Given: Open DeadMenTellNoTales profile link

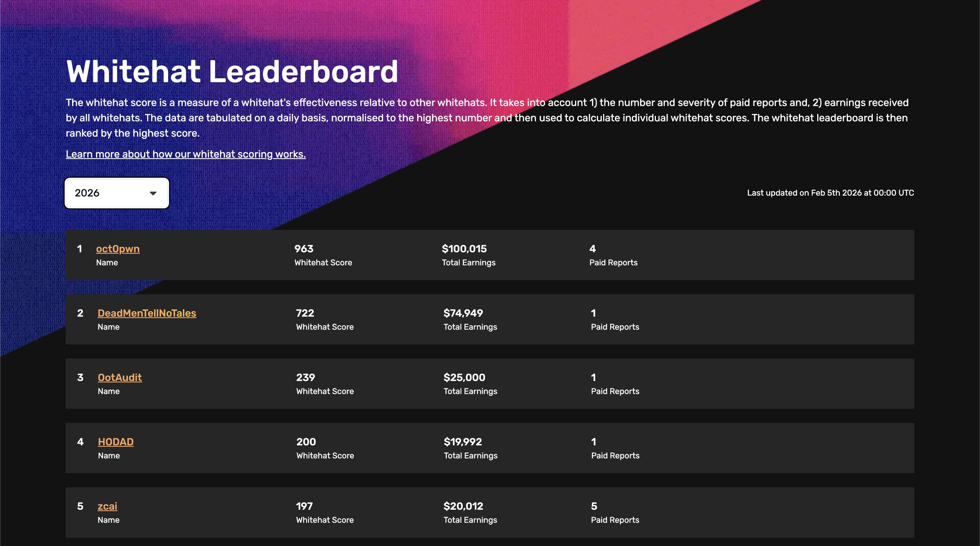Looking at the screenshot, I should pos(147,313).
